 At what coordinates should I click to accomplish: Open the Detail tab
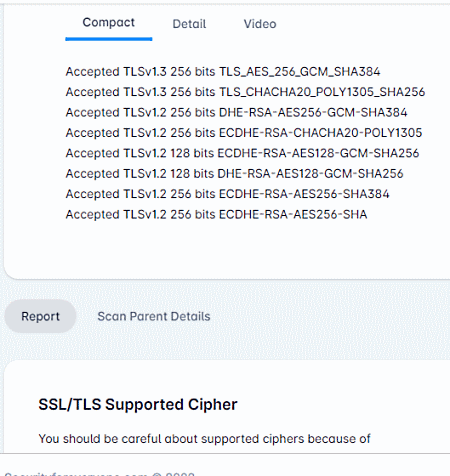tap(189, 24)
